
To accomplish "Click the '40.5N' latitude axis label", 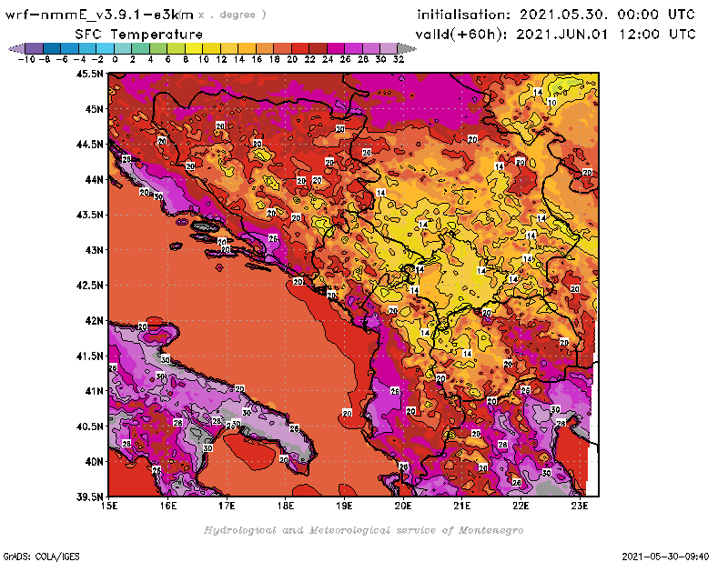I will tap(89, 427).
